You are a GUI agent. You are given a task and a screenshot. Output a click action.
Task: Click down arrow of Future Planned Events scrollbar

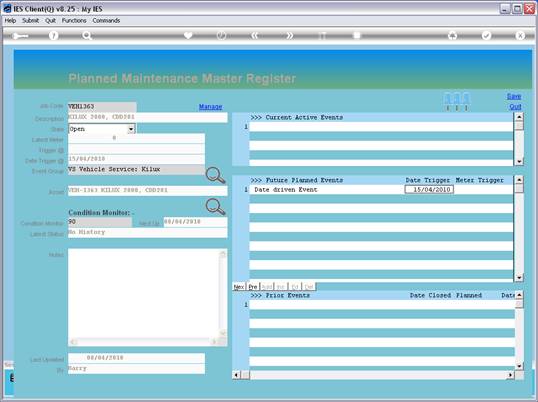click(519, 277)
